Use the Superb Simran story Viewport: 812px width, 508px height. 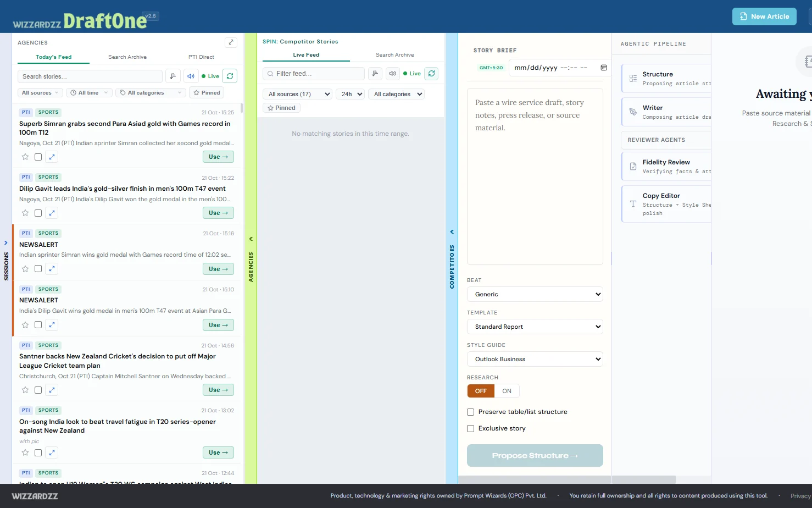coord(218,157)
